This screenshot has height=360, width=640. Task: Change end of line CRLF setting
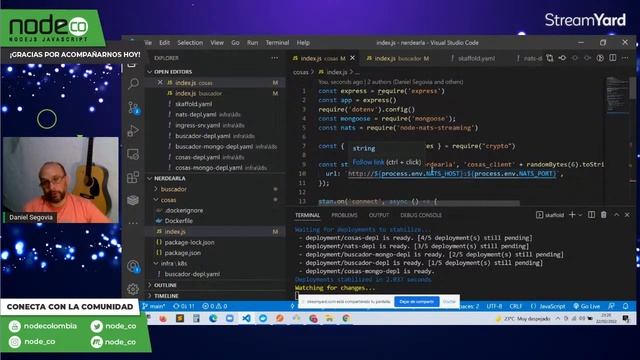coord(516,306)
